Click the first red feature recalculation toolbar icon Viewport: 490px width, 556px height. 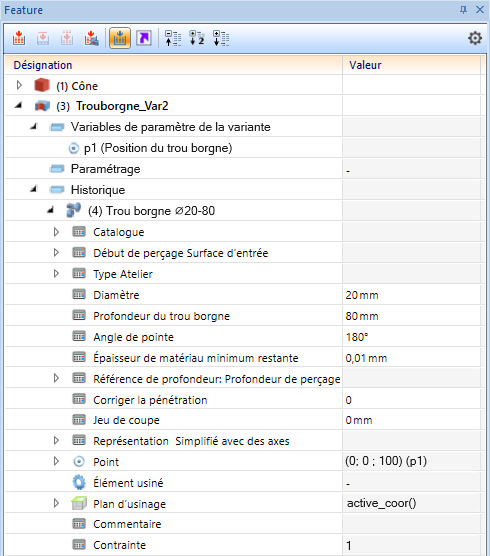click(19, 38)
